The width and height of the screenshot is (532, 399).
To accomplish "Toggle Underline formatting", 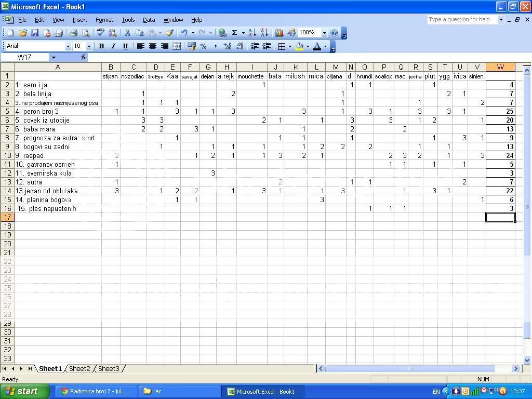I will (125, 46).
